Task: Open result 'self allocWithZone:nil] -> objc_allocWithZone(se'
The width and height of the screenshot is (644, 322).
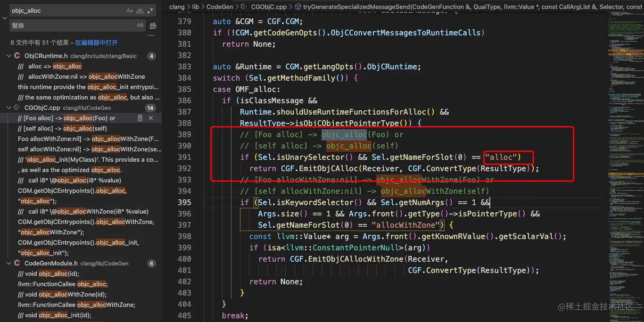Action: pos(89,149)
